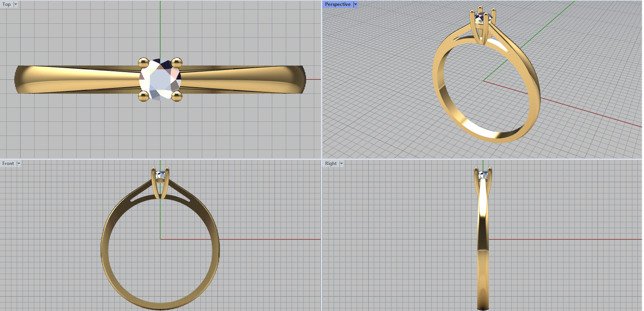This screenshot has height=311, width=644.
Task: Expand the Right viewport dropdown arrow
Action: point(341,164)
